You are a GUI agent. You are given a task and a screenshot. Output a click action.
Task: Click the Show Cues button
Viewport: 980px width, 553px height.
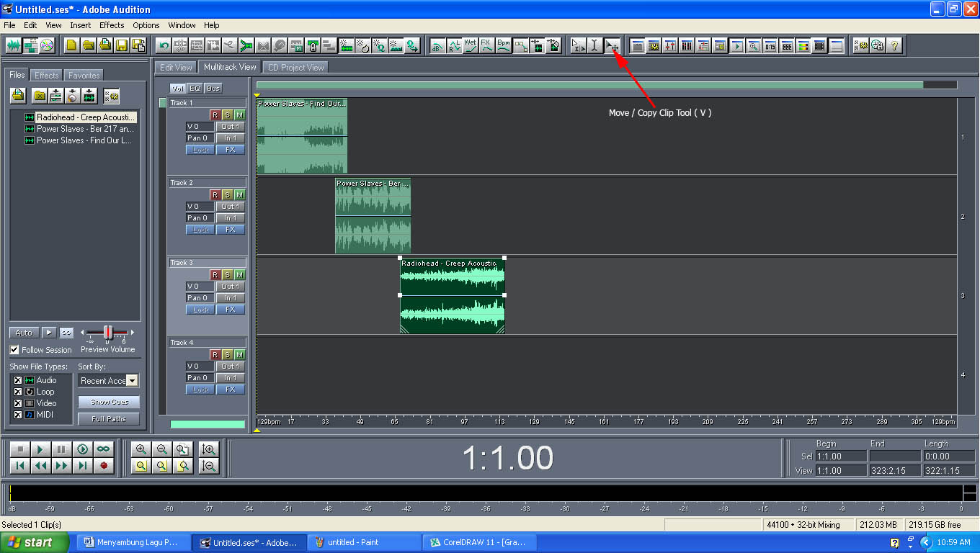[110, 402]
